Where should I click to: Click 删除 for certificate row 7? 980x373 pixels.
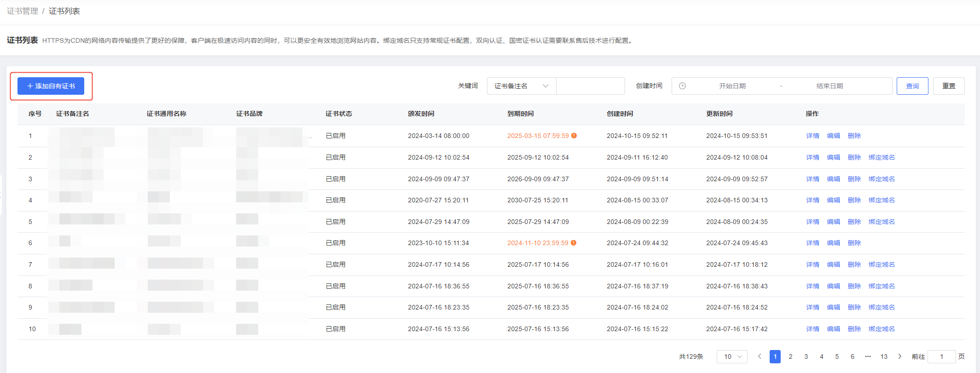pos(854,264)
